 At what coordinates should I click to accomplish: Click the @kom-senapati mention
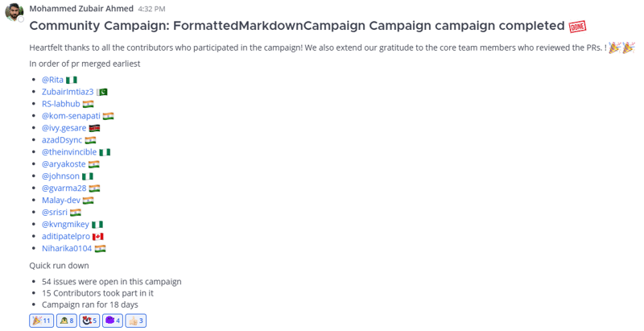[71, 116]
